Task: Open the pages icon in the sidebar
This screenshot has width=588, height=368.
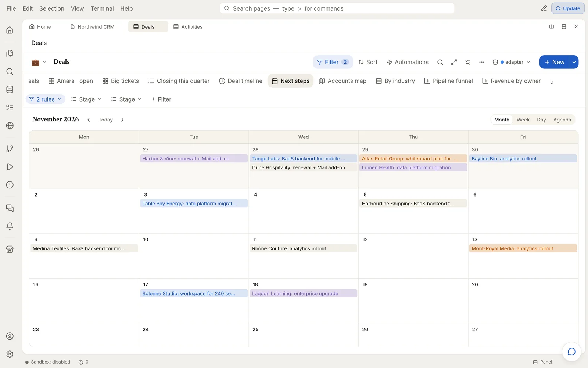Action: point(10,54)
